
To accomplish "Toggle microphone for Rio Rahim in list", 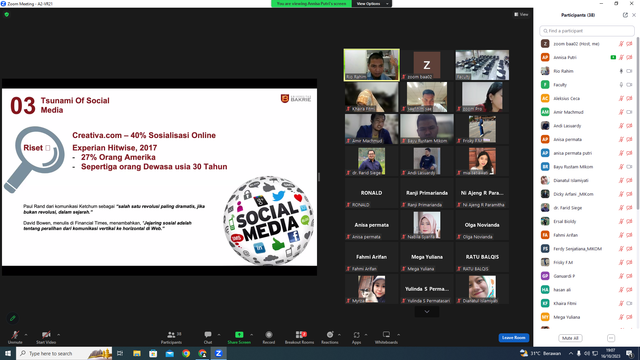I will coord(621,71).
